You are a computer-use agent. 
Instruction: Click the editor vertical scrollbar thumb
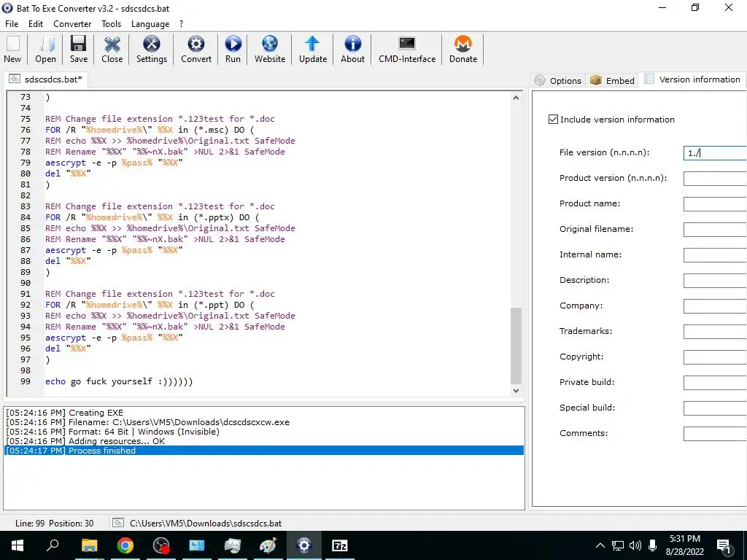coord(516,346)
